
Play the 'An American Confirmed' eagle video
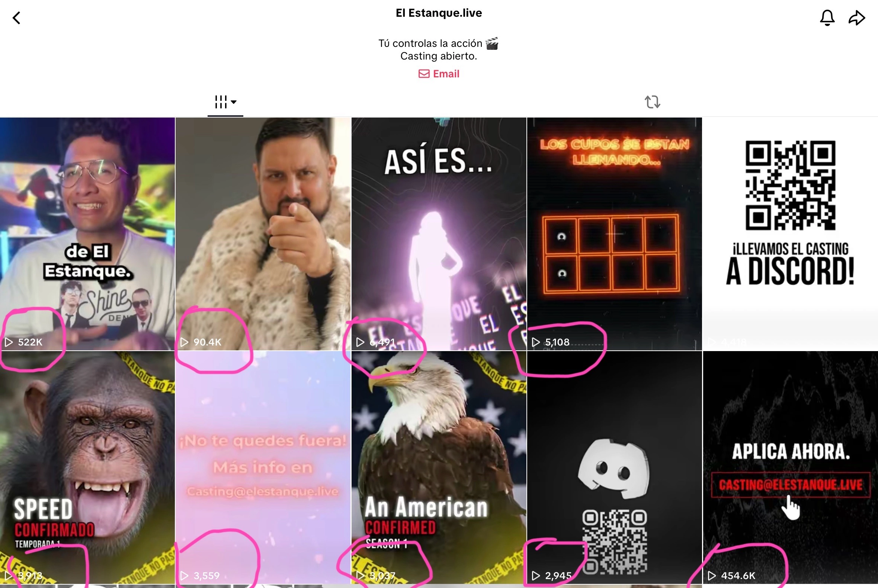439,467
